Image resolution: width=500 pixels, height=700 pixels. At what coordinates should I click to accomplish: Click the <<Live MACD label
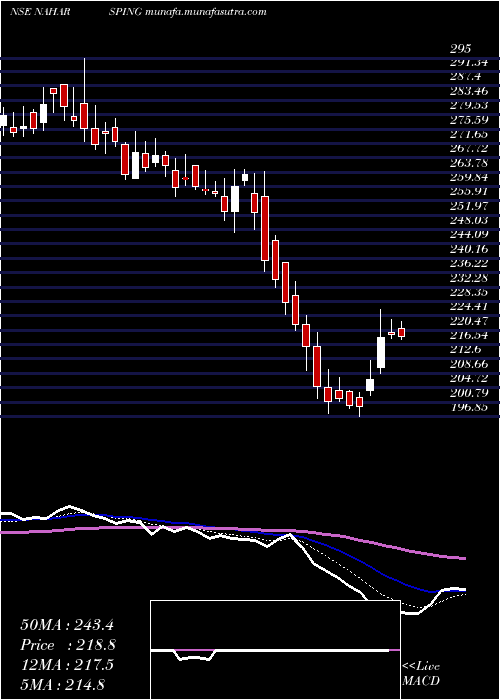point(421,674)
